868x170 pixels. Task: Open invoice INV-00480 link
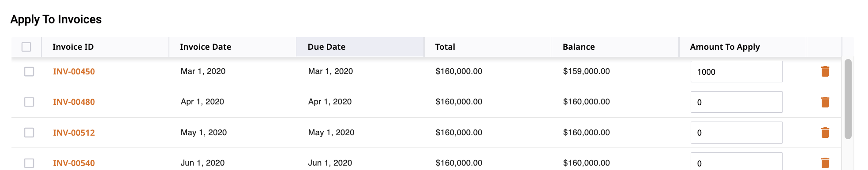point(74,102)
